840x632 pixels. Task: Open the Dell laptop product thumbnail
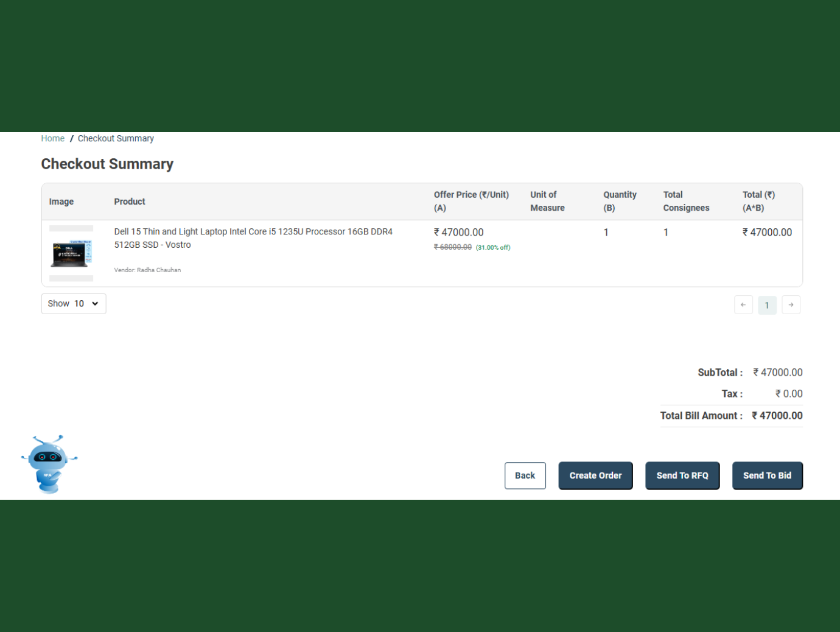(71, 253)
